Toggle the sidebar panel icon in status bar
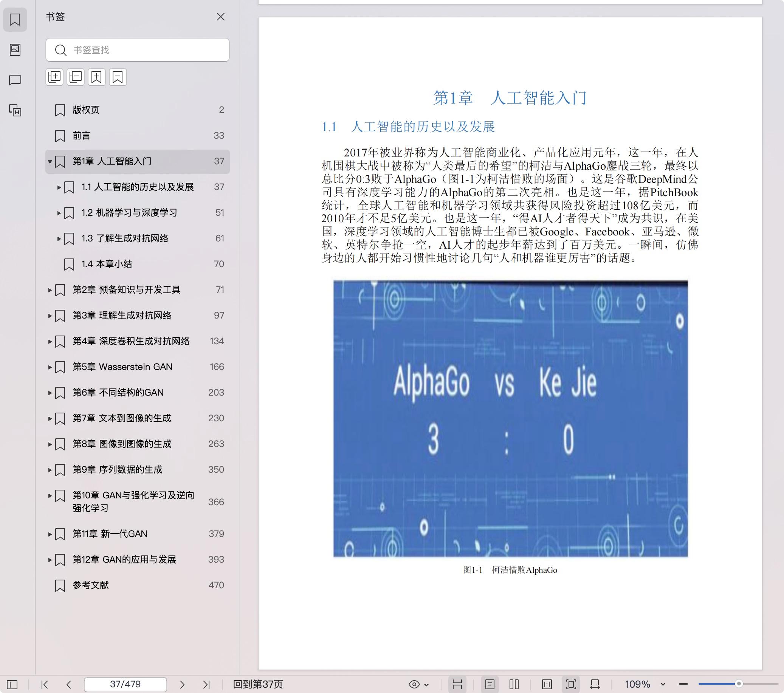The width and height of the screenshot is (784, 693). (12, 684)
